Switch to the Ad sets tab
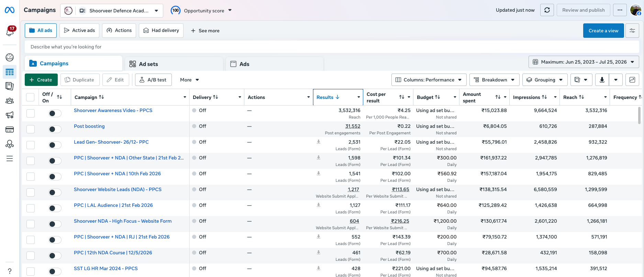644x277 pixels. click(174, 64)
